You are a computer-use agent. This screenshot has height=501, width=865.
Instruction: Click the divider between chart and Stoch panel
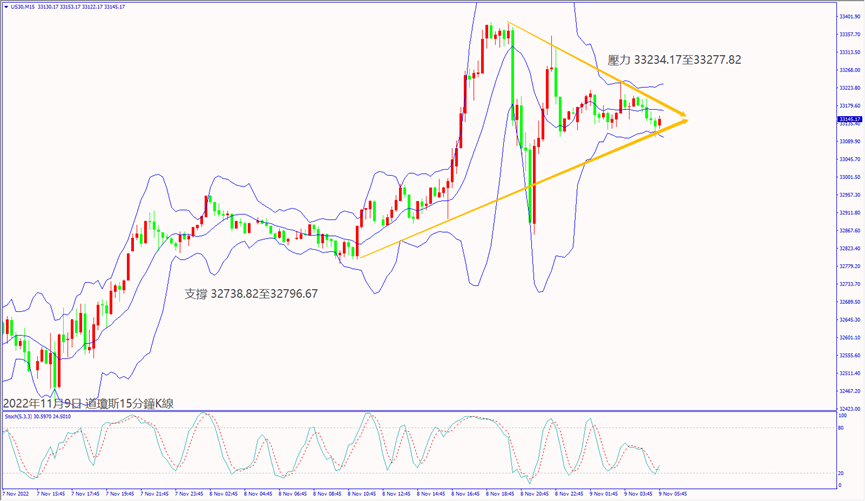tap(420, 410)
